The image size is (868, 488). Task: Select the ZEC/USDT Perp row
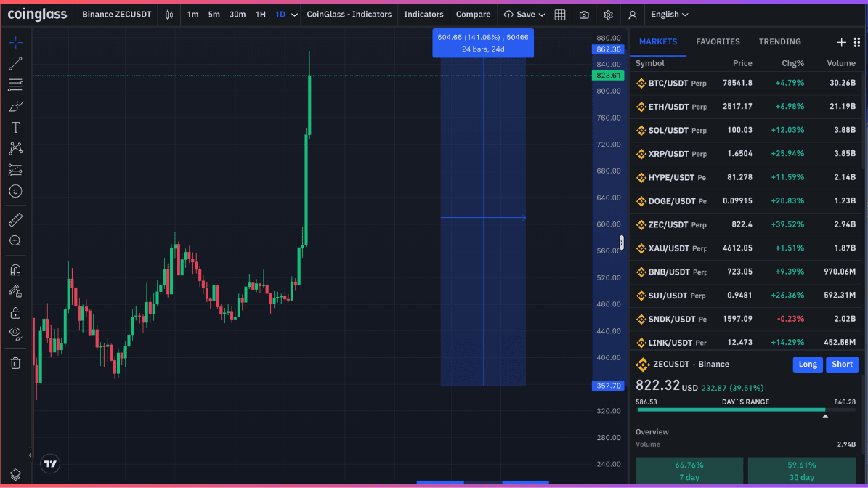point(746,224)
